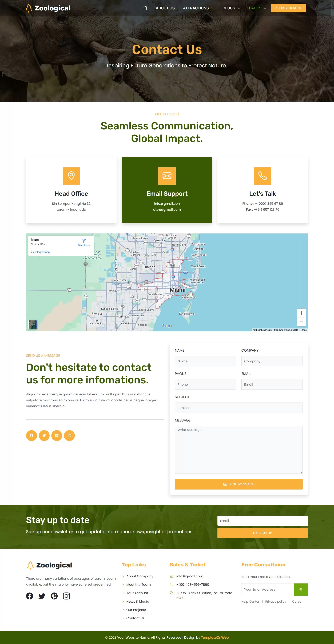Image resolution: width=334 pixels, height=644 pixels.
Task: Click the Subject input field
Action: (x=238, y=408)
